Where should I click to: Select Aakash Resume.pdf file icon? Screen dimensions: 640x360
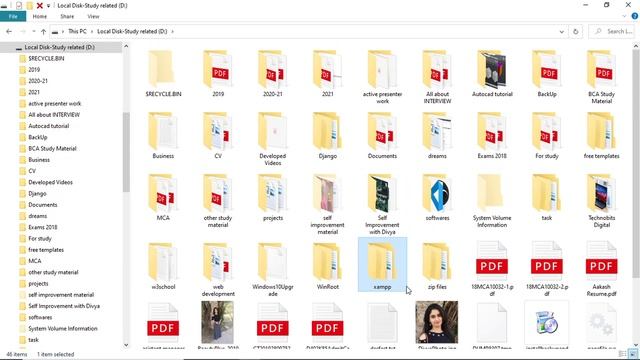coord(601,261)
